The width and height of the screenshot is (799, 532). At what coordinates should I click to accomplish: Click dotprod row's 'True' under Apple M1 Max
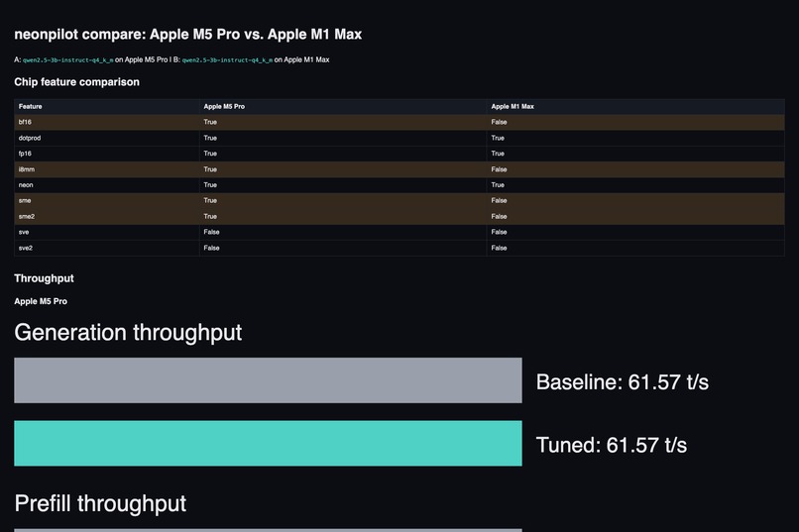tap(498, 138)
